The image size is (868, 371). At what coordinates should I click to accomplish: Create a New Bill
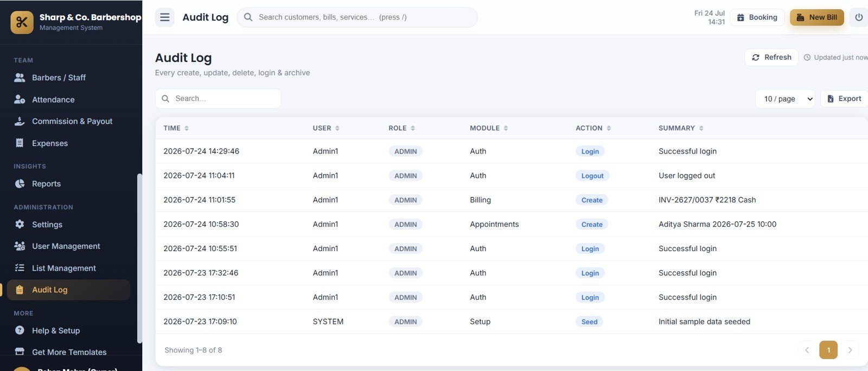click(x=817, y=17)
